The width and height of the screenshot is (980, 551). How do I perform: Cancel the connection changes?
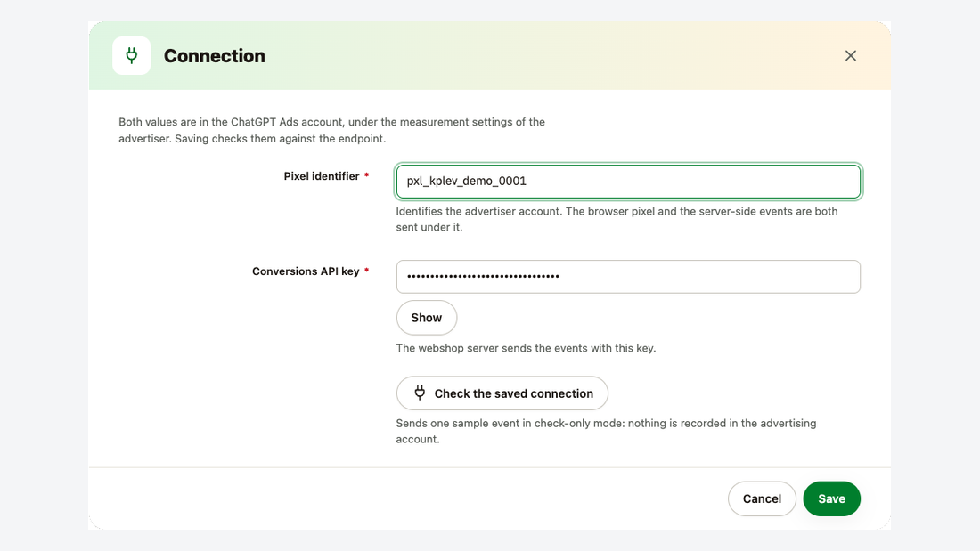click(x=762, y=498)
